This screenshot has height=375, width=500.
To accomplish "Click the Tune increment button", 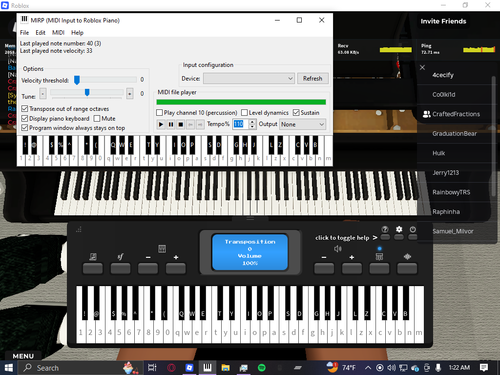I will point(130,94).
